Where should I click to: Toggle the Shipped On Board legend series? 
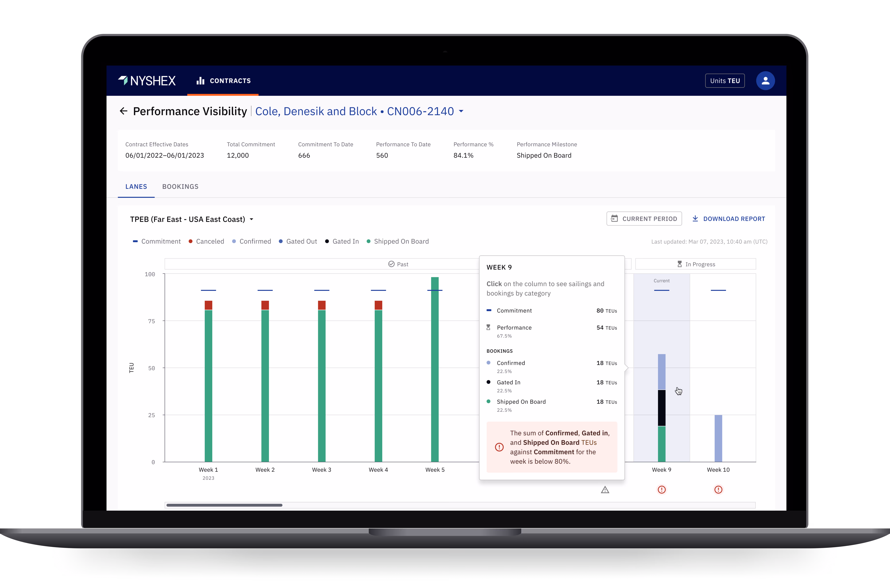pos(398,241)
